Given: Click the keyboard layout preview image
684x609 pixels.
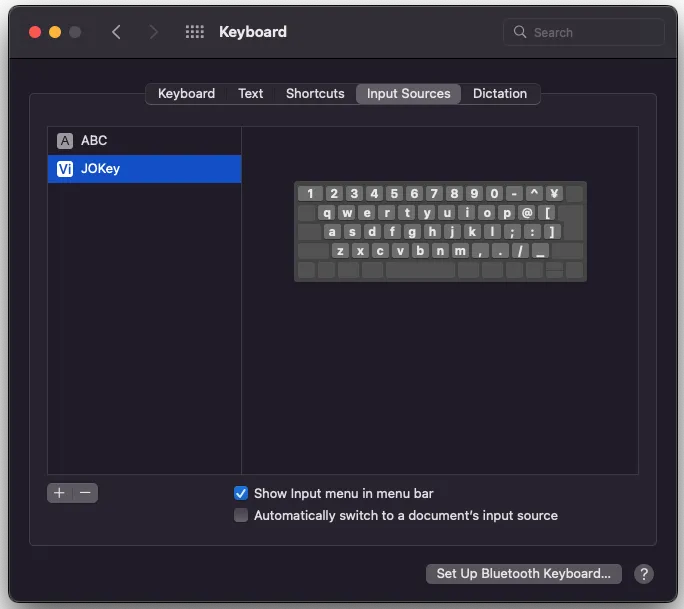Looking at the screenshot, I should (x=440, y=232).
